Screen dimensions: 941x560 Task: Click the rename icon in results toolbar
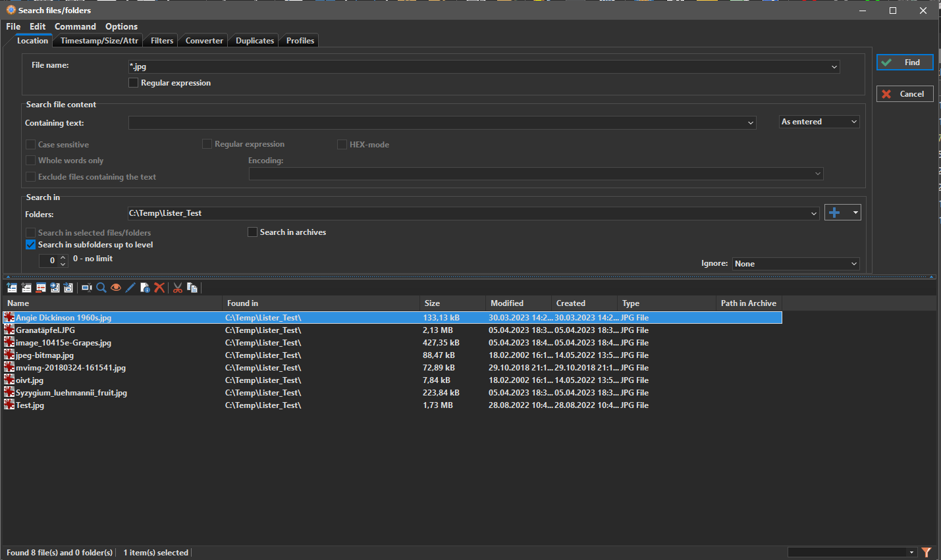(86, 288)
